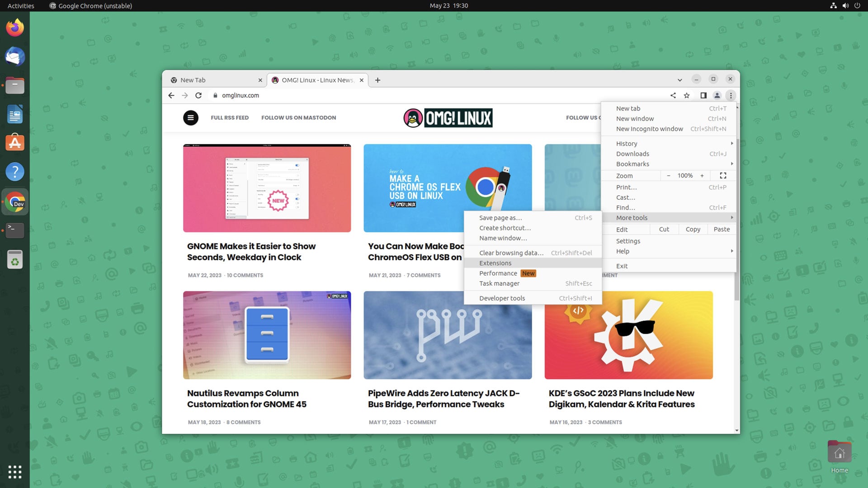Show the applications grid
Image resolution: width=868 pixels, height=488 pixels.
15,472
